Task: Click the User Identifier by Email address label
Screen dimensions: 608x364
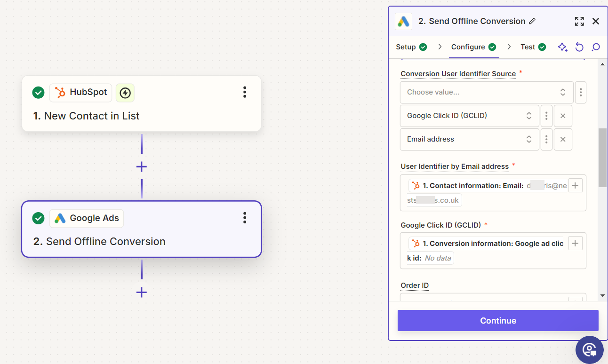Action: 455,166
